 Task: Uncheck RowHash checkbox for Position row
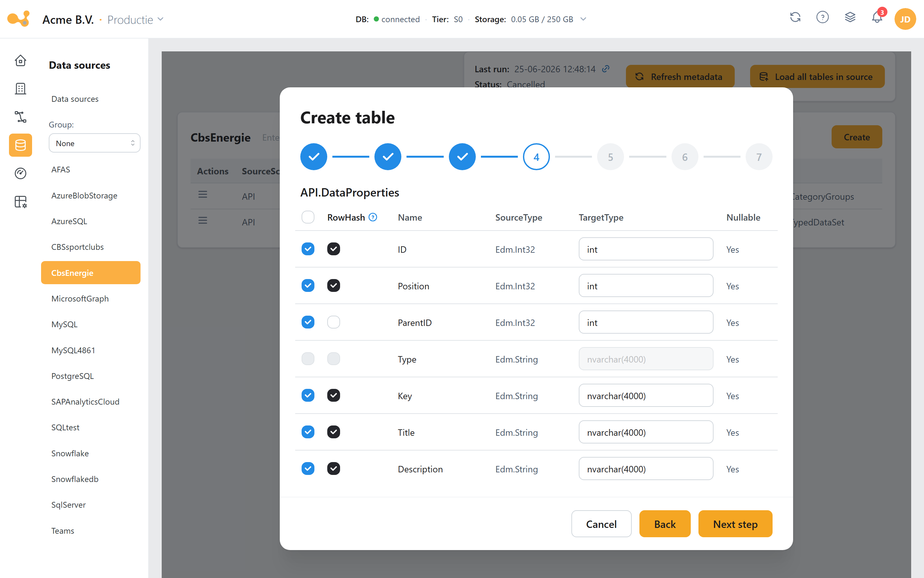click(x=333, y=285)
